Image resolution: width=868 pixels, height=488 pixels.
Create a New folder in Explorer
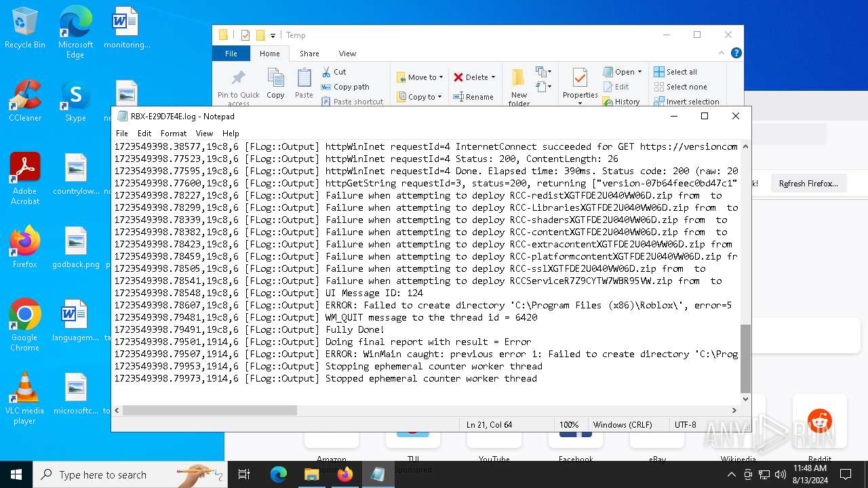pos(519,87)
